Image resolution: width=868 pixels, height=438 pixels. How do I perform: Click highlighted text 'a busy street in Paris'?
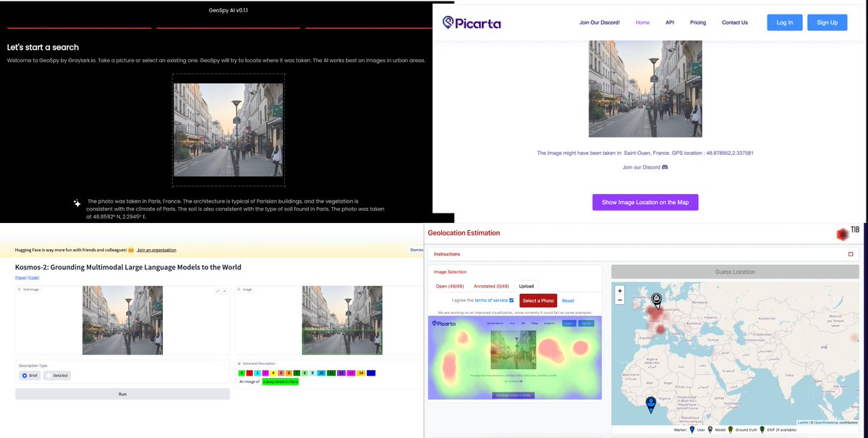pos(281,382)
